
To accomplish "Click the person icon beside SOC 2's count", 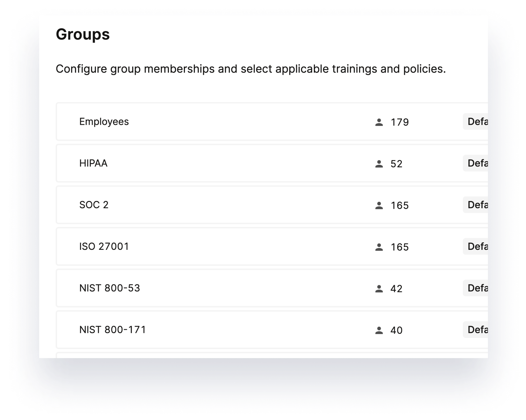I will click(379, 206).
